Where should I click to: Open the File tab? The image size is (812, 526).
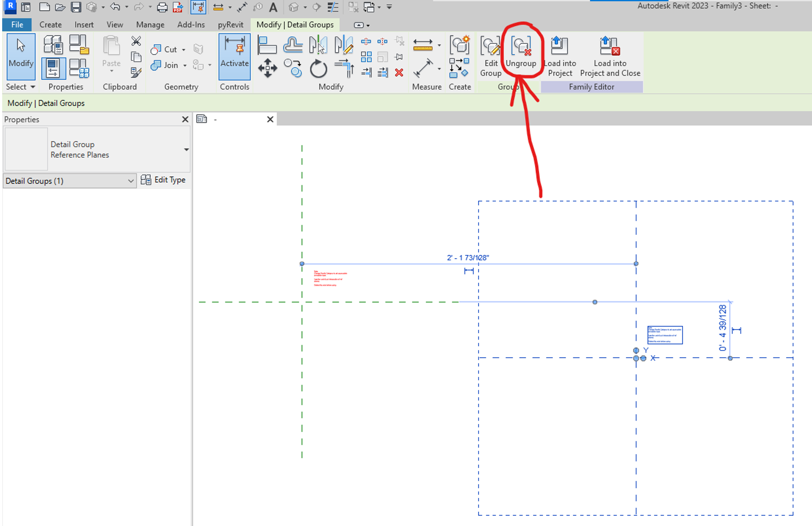17,25
